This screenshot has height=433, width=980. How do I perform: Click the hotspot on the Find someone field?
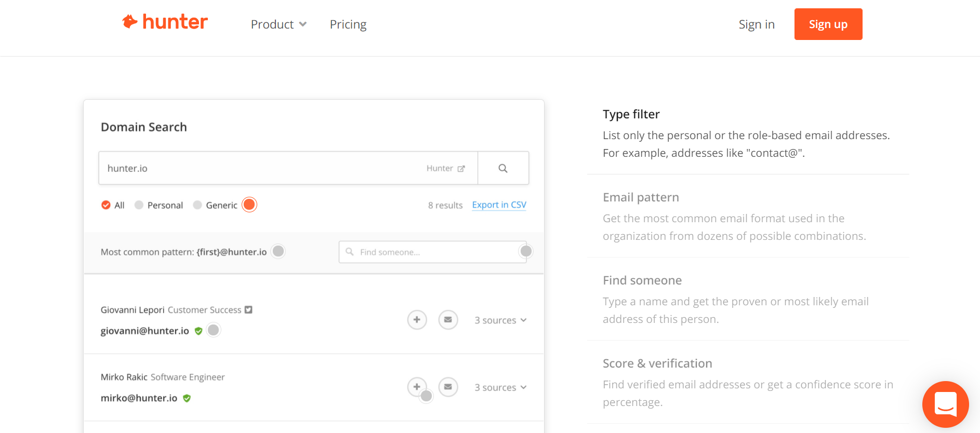(526, 251)
